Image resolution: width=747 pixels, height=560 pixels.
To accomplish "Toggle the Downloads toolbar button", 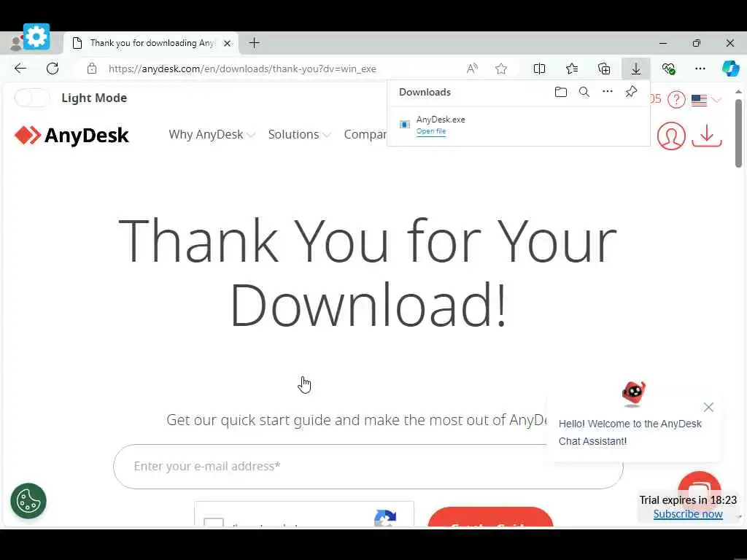I will tap(636, 69).
